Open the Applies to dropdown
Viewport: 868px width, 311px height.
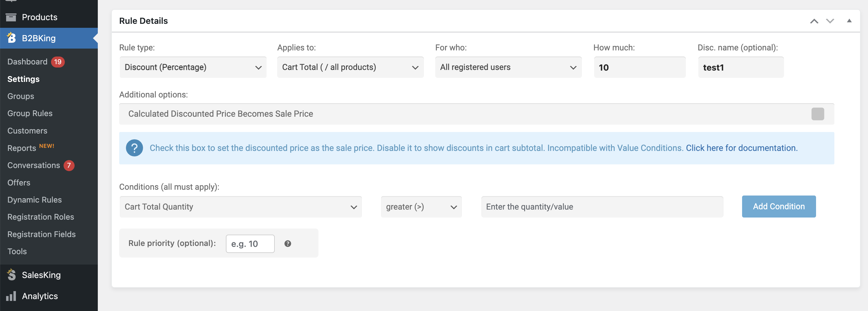point(350,68)
